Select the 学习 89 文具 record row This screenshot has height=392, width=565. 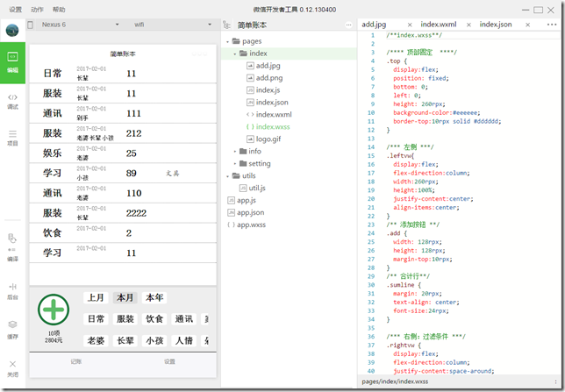point(123,173)
